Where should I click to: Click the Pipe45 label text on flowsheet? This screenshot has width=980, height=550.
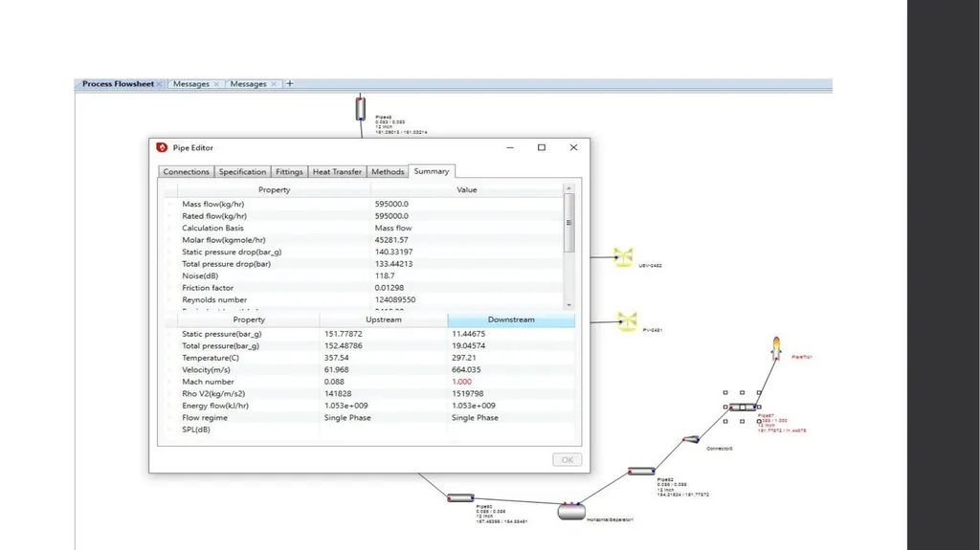click(401, 124)
